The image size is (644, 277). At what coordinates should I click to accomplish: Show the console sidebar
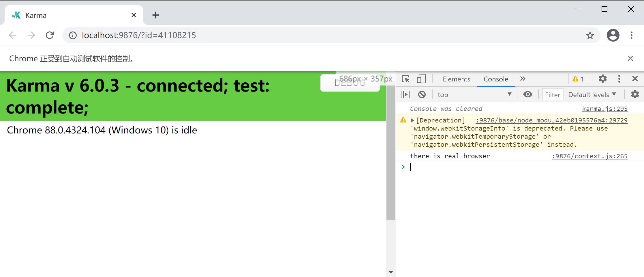405,94
